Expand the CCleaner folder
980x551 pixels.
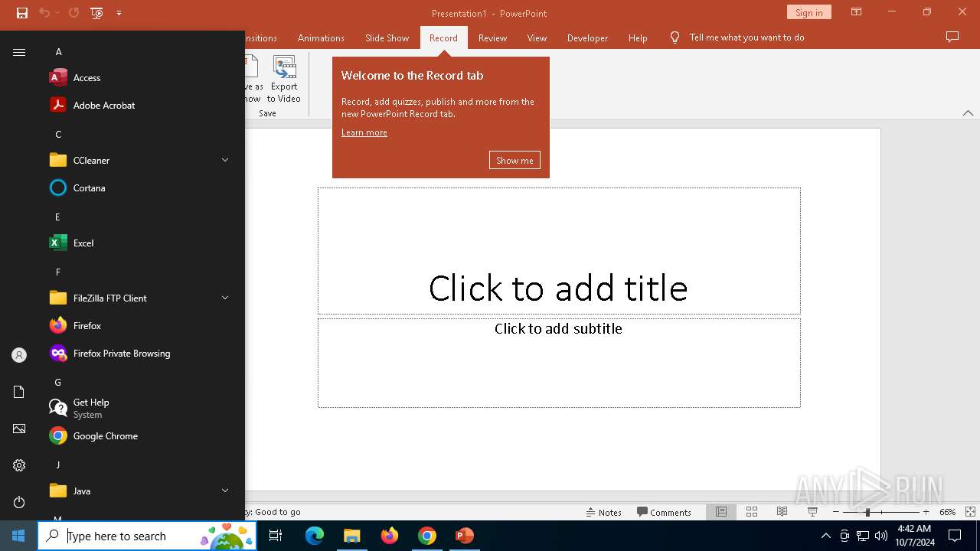[x=141, y=160]
